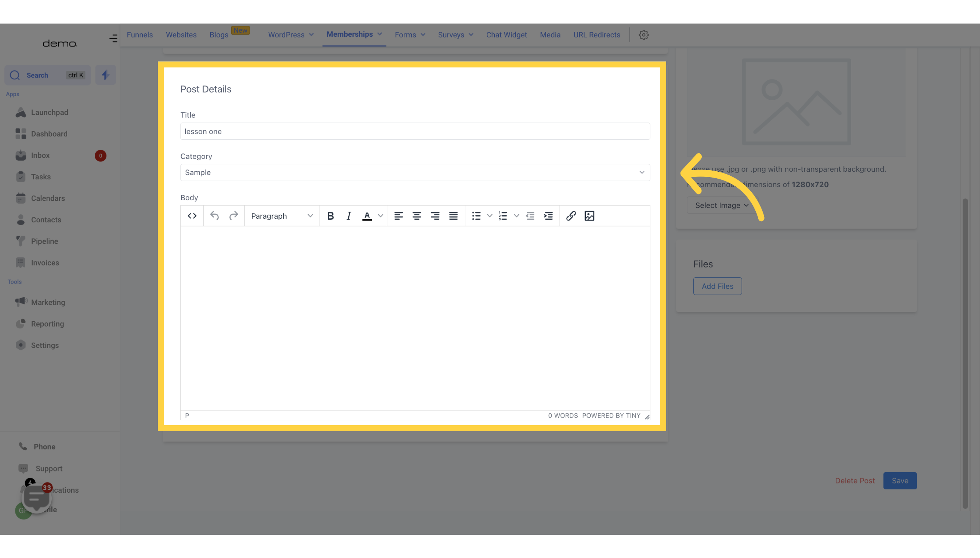Screen dimensions: 980x558
Task: Click the Bold formatting icon
Action: (330, 215)
